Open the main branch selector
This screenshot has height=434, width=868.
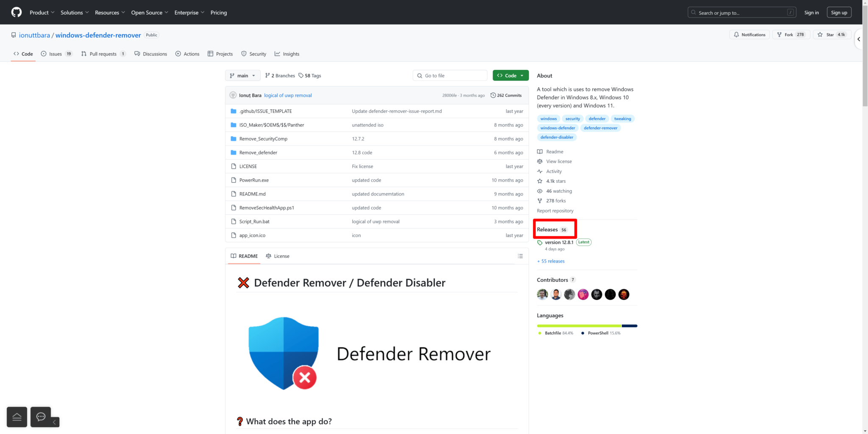click(x=242, y=75)
